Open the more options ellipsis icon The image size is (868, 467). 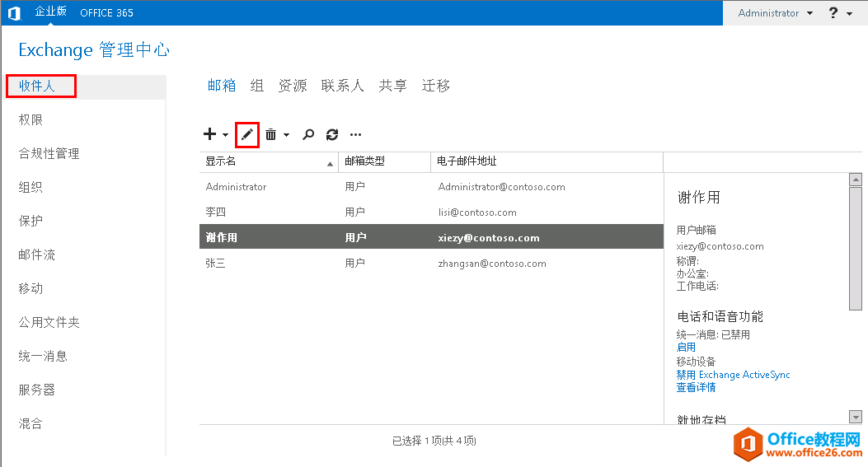356,134
